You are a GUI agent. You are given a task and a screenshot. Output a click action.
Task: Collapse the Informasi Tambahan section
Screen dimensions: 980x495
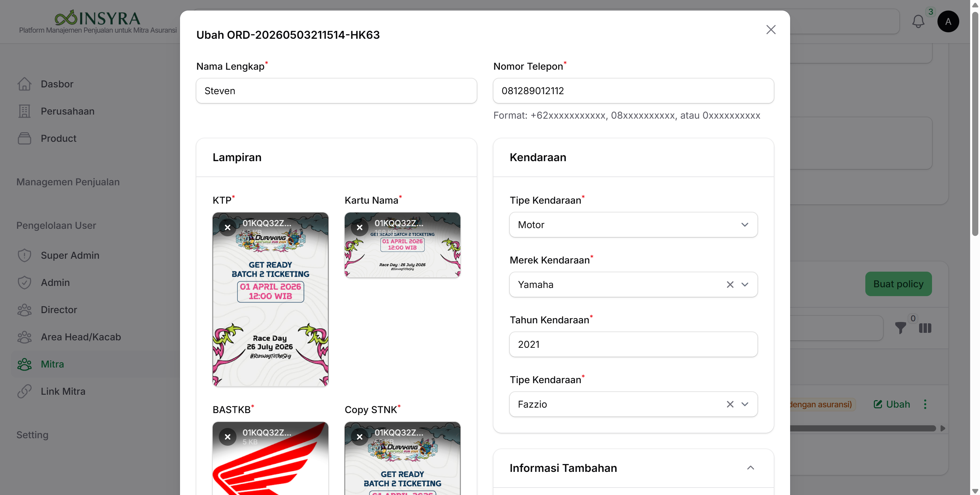(750, 467)
